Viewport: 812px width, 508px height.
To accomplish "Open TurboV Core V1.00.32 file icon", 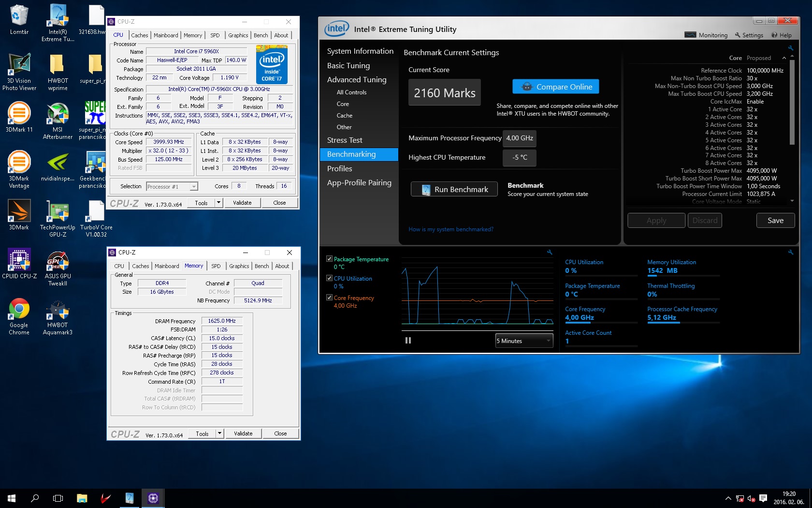I will pos(96,218).
